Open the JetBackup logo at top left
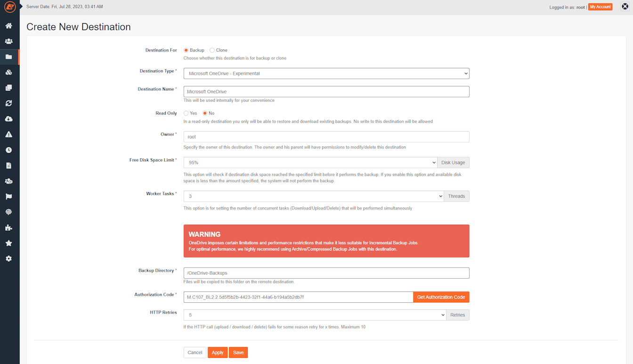 tap(10, 7)
